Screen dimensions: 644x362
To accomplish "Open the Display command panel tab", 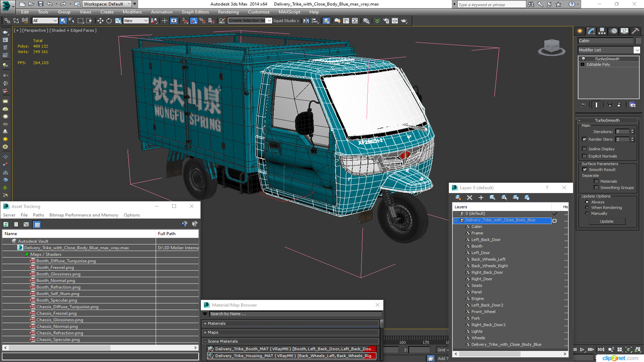I will pyautogui.click(x=624, y=31).
